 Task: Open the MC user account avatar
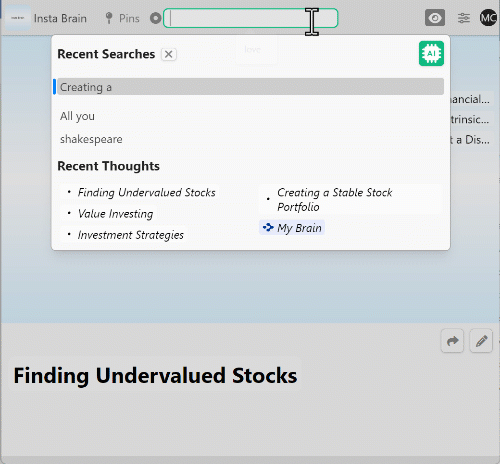pos(488,18)
